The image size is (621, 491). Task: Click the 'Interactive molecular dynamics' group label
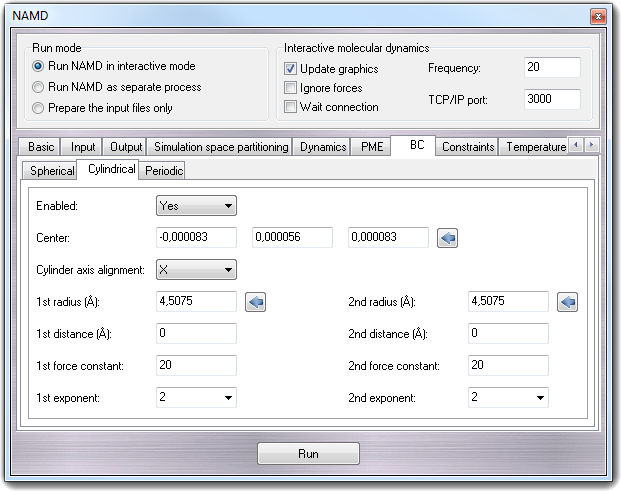coord(356,48)
